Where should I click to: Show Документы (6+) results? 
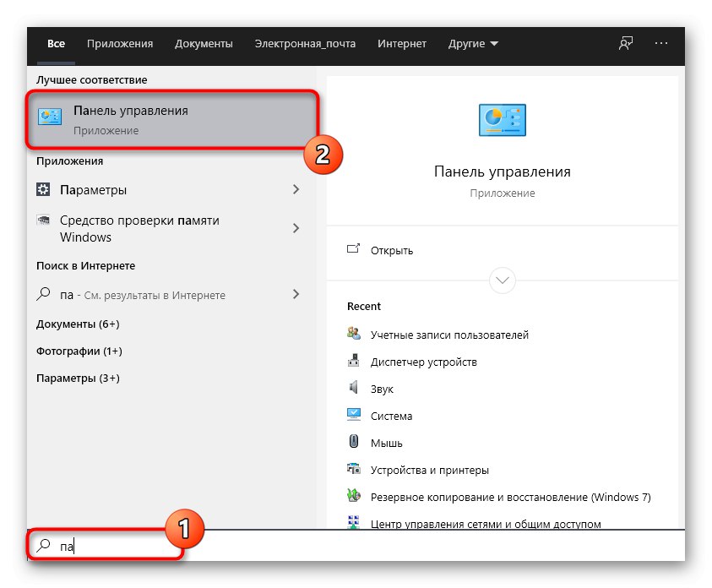pos(78,324)
